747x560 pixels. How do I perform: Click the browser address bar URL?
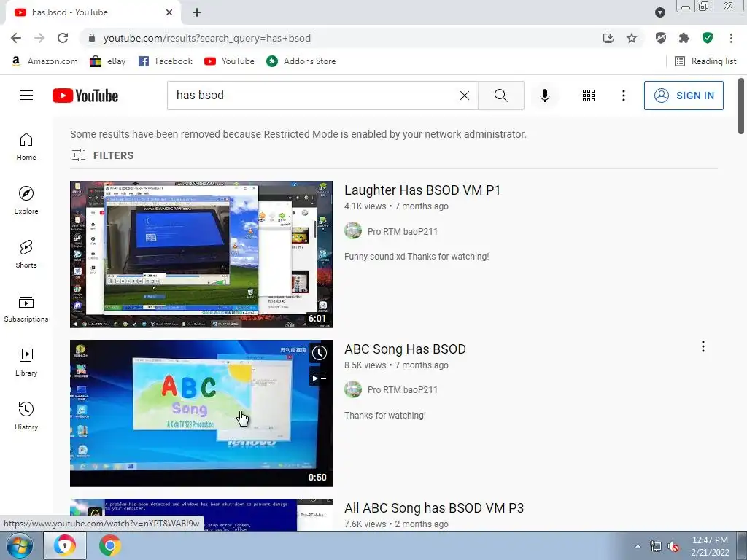point(206,38)
